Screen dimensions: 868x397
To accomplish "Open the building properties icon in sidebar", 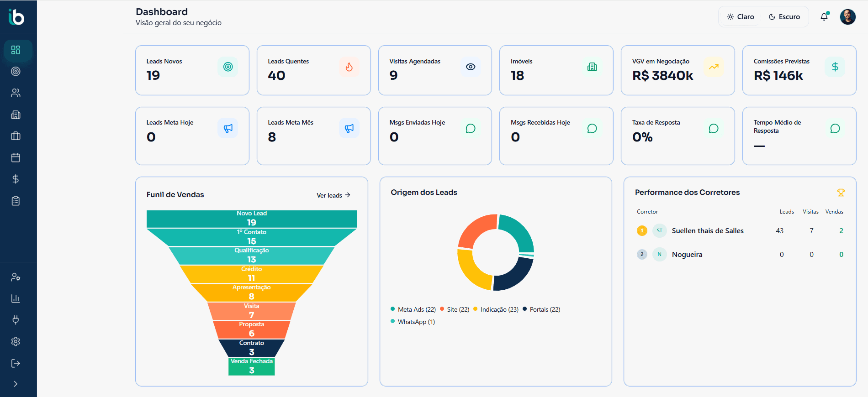I will (16, 115).
